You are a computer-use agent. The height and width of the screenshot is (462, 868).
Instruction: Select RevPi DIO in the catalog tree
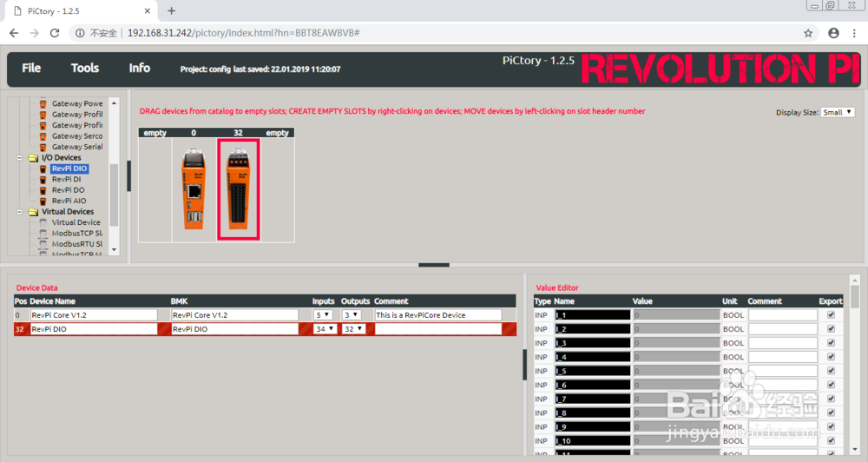click(69, 168)
